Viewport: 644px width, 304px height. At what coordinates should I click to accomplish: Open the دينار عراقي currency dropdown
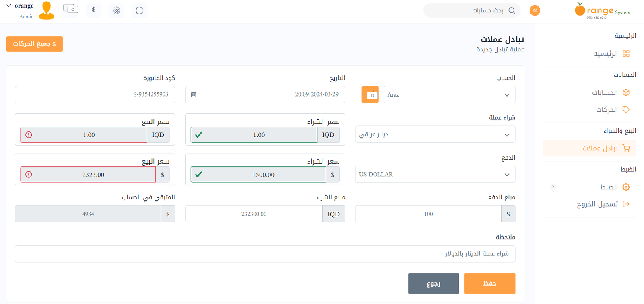click(435, 135)
